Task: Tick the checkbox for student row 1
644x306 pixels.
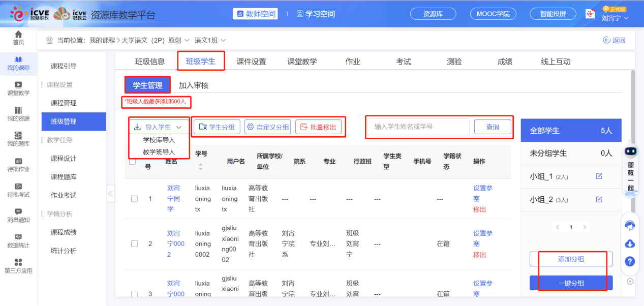Action: [134, 199]
